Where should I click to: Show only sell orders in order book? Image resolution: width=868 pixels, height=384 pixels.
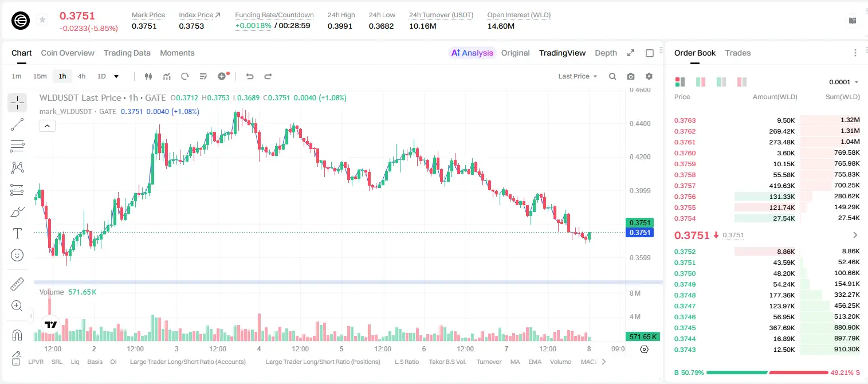coord(742,82)
